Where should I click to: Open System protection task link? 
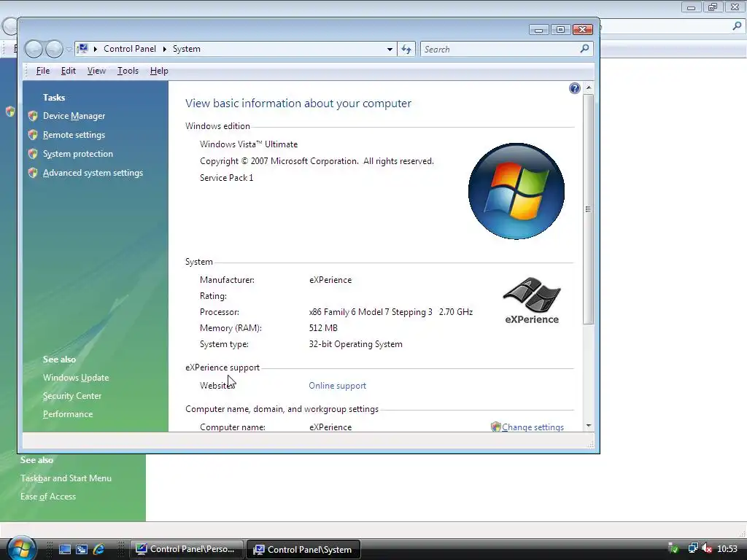coord(77,154)
